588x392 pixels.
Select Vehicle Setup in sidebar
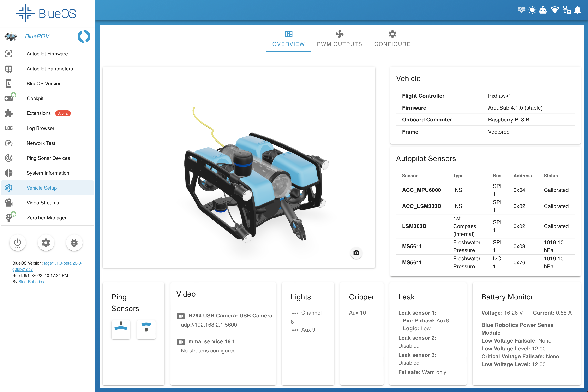pyautogui.click(x=47, y=188)
